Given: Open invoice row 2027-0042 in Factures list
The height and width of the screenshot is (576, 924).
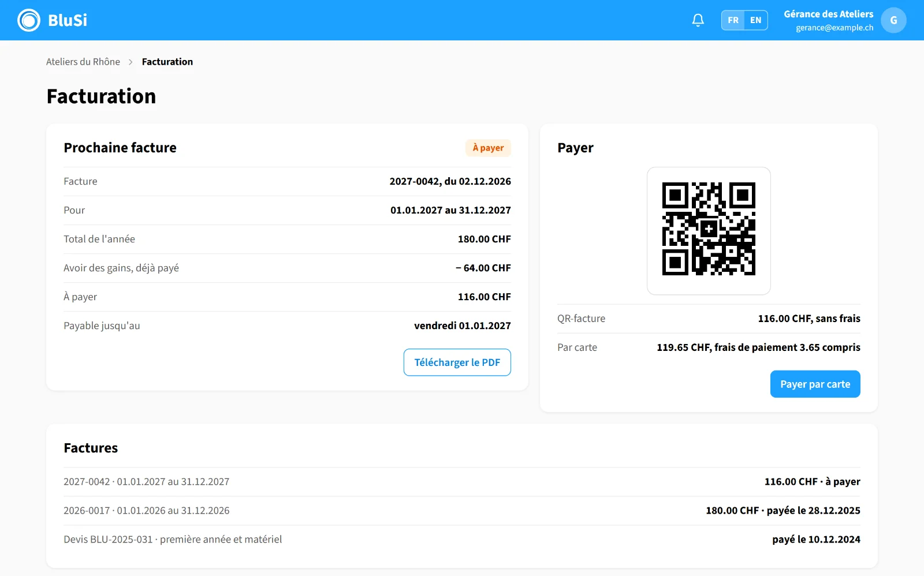Looking at the screenshot, I should [462, 482].
